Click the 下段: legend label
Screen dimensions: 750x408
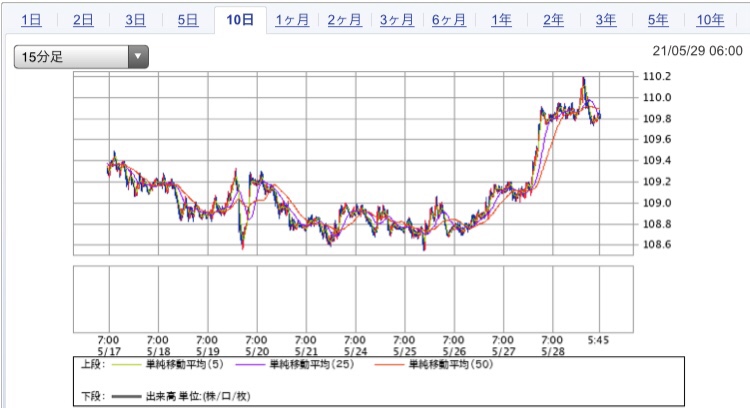click(x=92, y=396)
